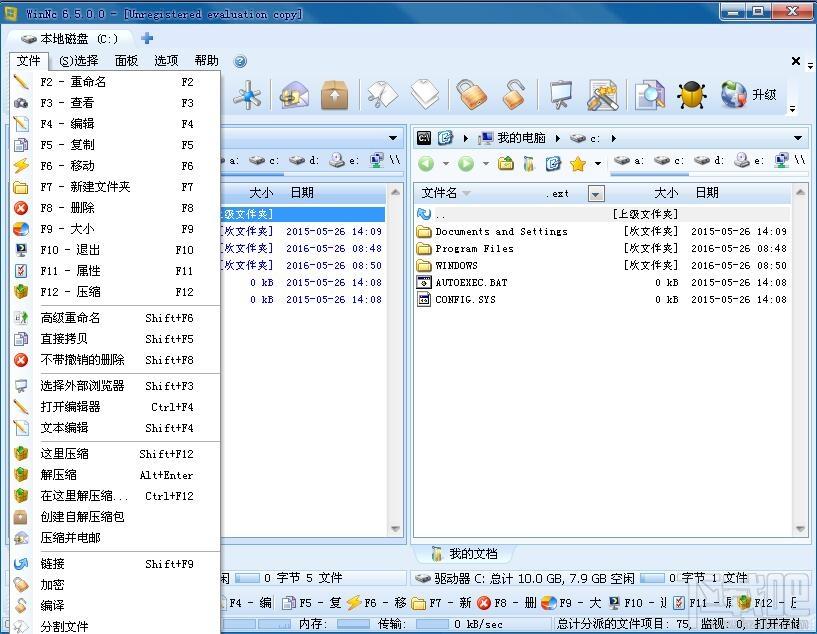Select 不带撤销的删除 from the menu
The width and height of the screenshot is (817, 634).
coord(115,360)
